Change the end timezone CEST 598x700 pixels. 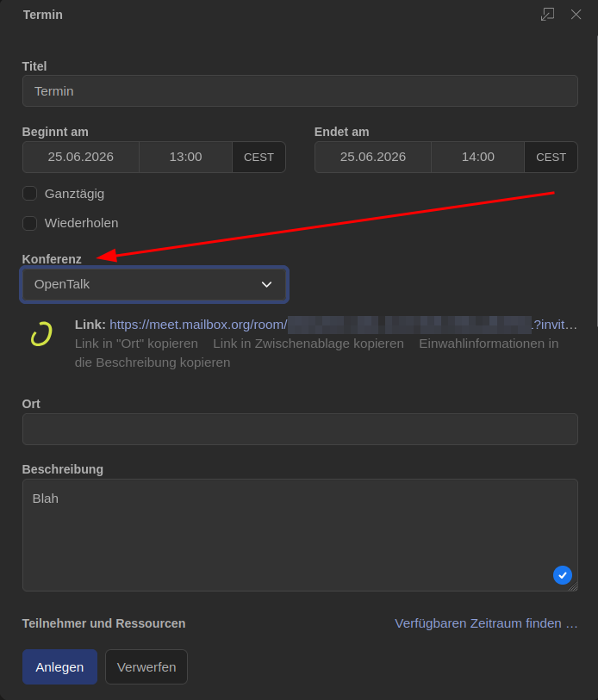551,158
